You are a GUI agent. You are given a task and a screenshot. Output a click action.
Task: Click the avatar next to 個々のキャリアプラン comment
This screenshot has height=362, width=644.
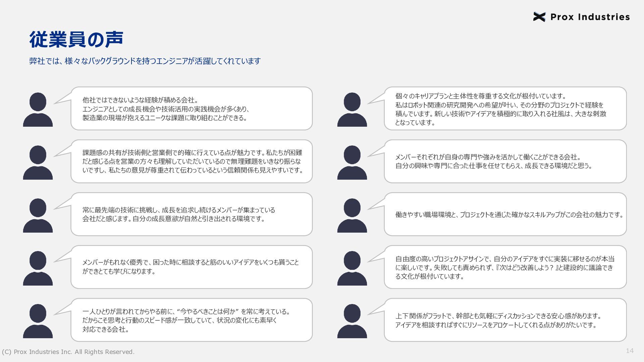[x=352, y=110]
